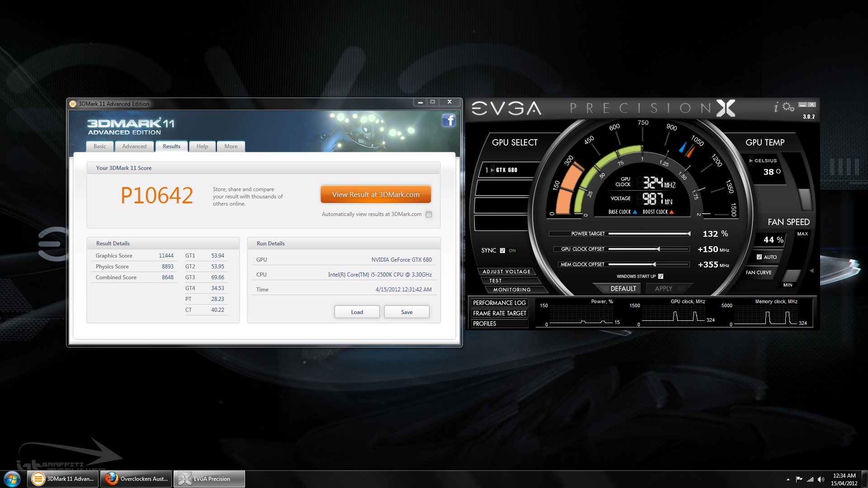
Task: Click the boost clock orange marker on gauge
Action: pos(690,150)
